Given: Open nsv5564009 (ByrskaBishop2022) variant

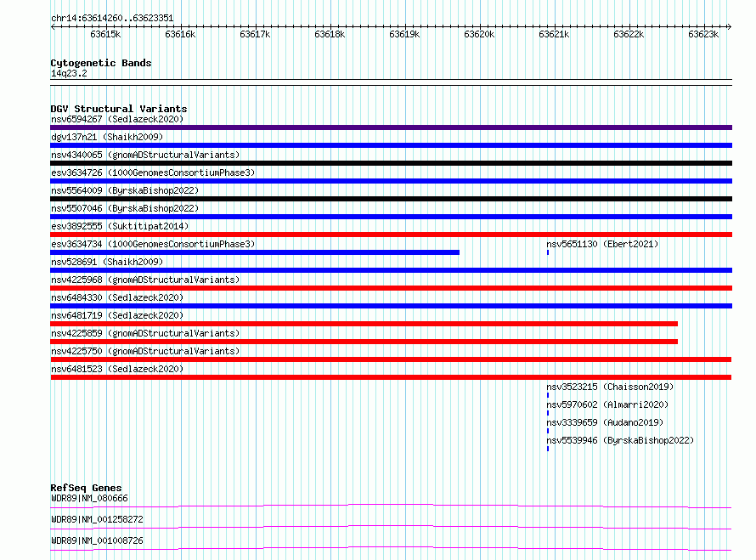Looking at the screenshot, I should (125, 190).
